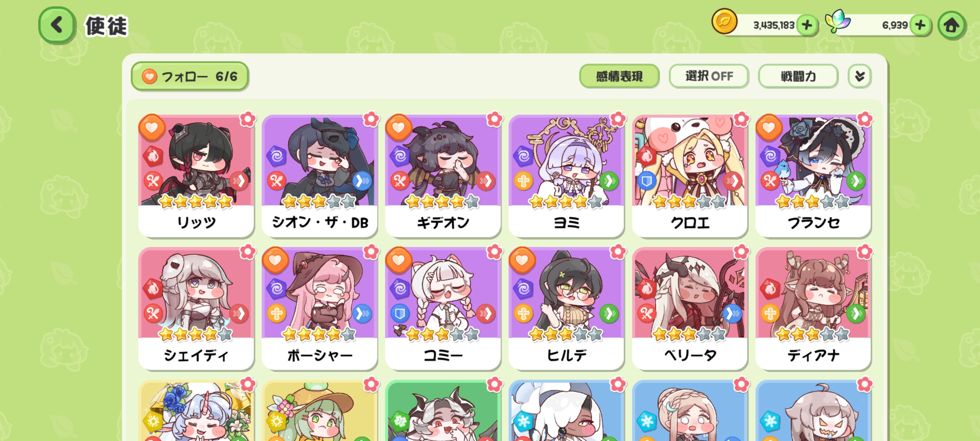Add crystal currency with the plus icon
980x441 pixels.
click(x=920, y=26)
